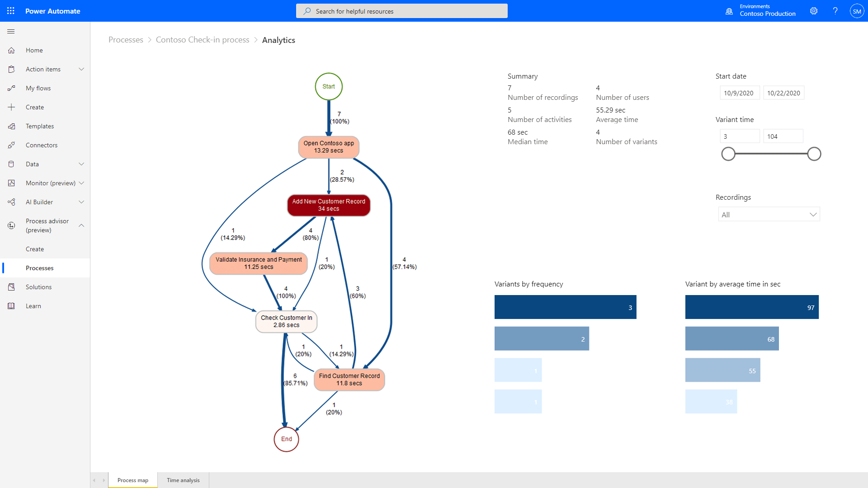This screenshot has height=488, width=868.
Task: Navigate back to Processes via breadcrumb
Action: click(126, 40)
